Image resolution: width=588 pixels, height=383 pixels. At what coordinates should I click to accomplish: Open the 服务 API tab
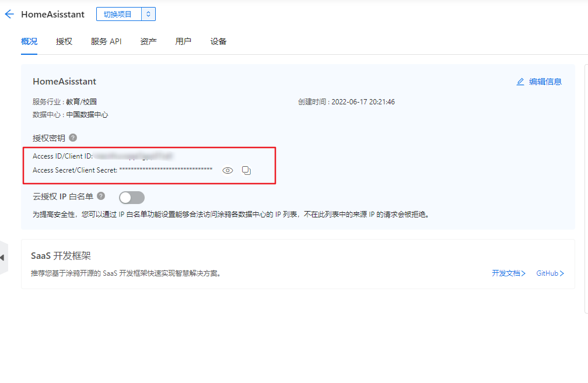tap(106, 41)
